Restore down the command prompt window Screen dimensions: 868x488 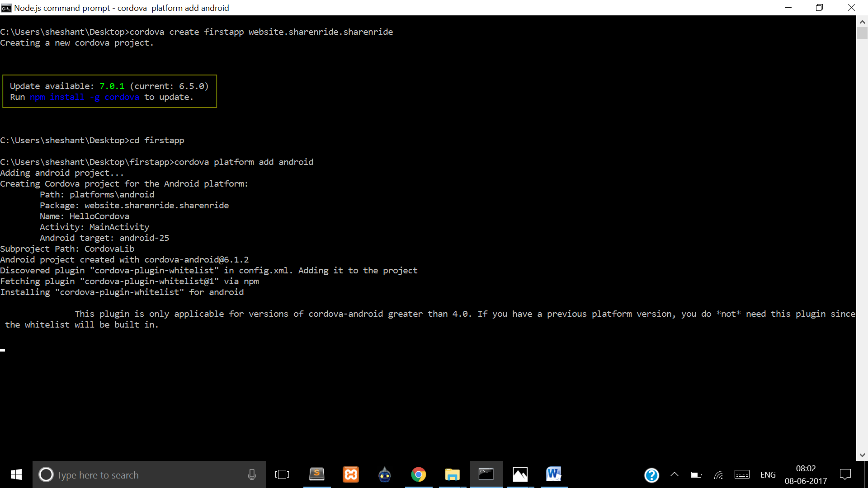(x=819, y=8)
